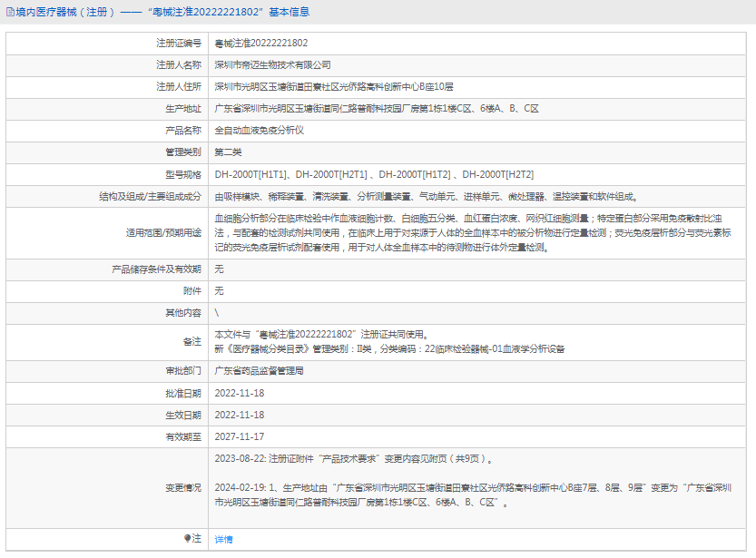Select 无 value in 附件 row
This screenshot has width=756, height=558.
point(219,291)
